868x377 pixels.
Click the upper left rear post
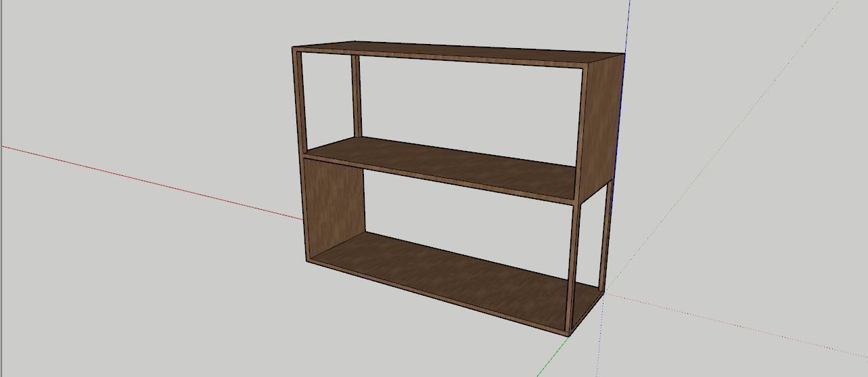tap(357, 96)
